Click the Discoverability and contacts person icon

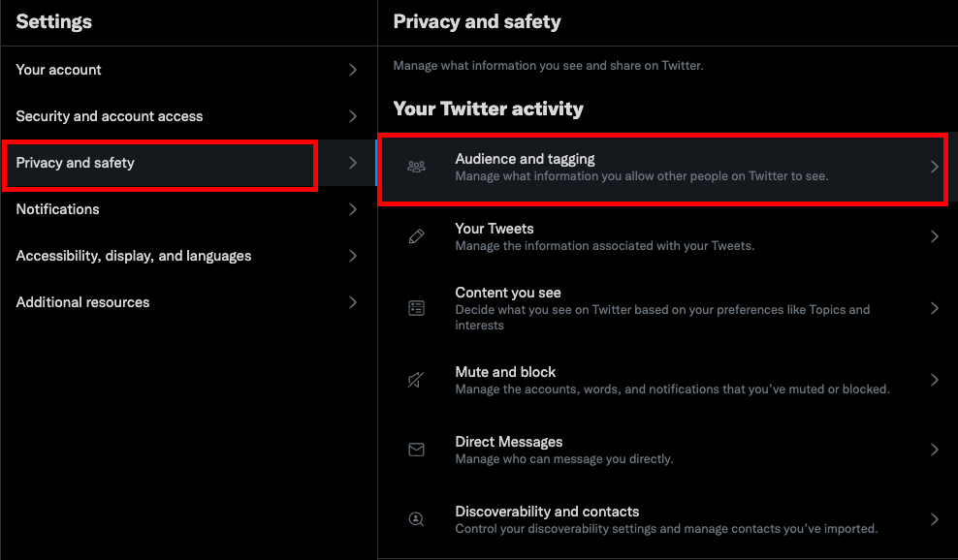[416, 519]
